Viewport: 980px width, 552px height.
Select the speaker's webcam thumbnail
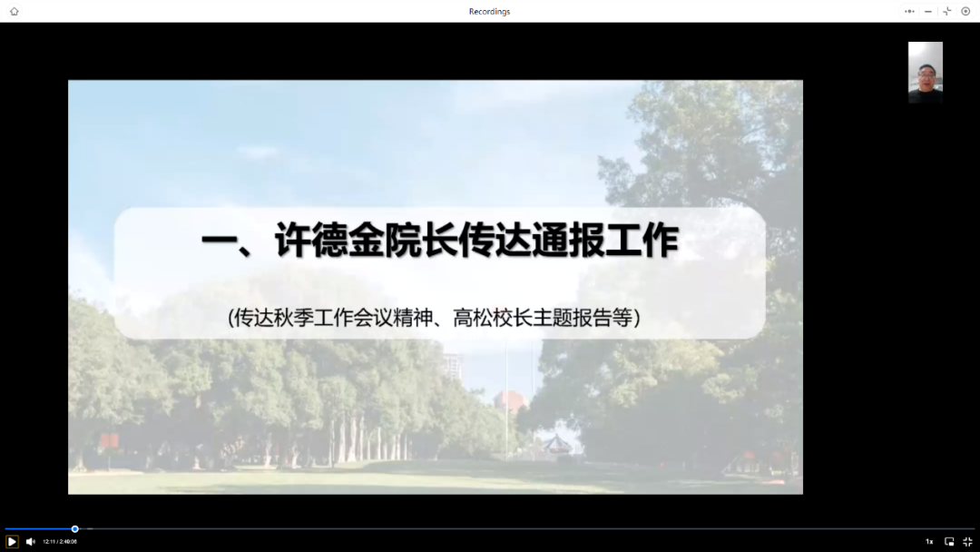[925, 72]
